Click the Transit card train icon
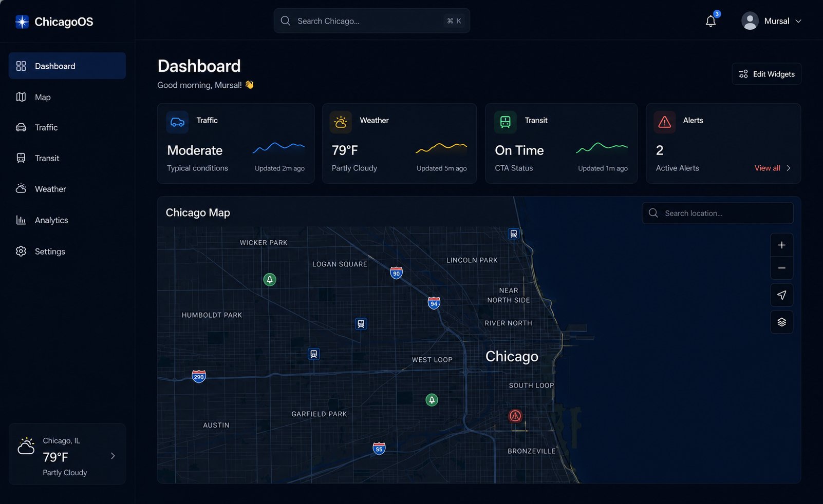 pos(506,122)
